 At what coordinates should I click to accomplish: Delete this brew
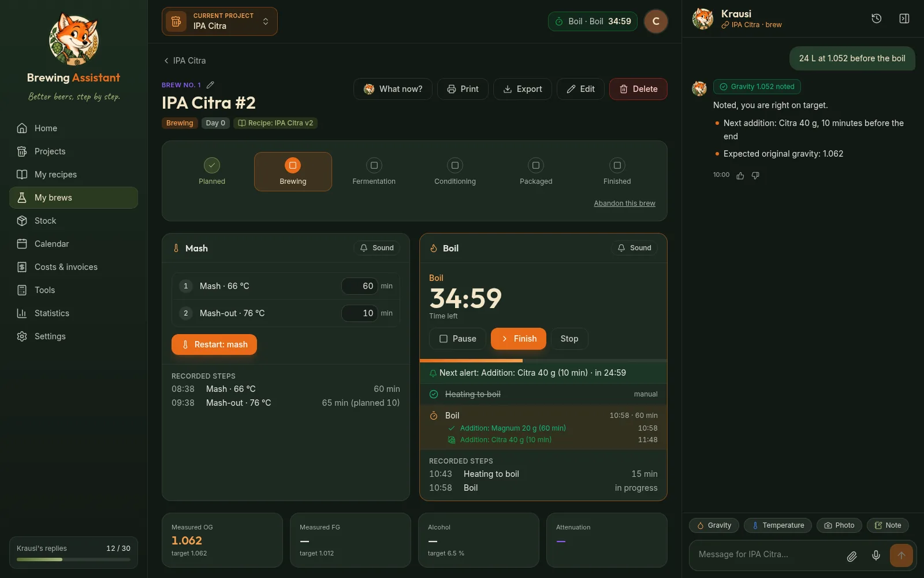tap(638, 89)
